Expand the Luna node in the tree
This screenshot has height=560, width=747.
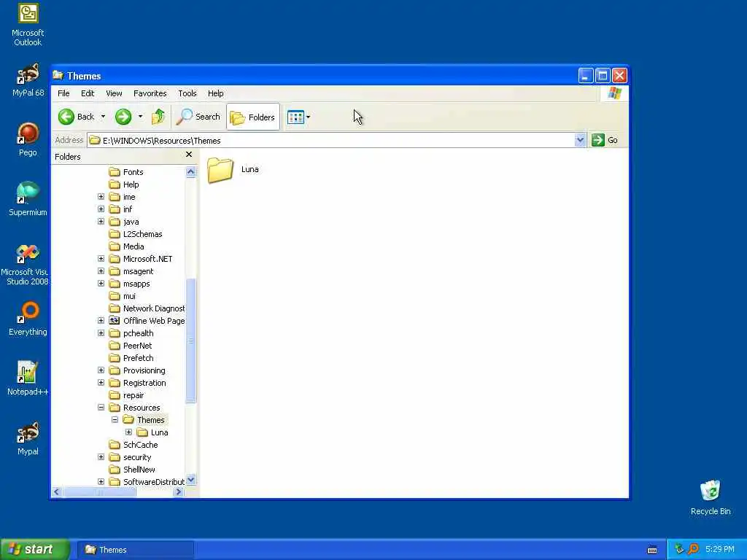pyautogui.click(x=128, y=432)
